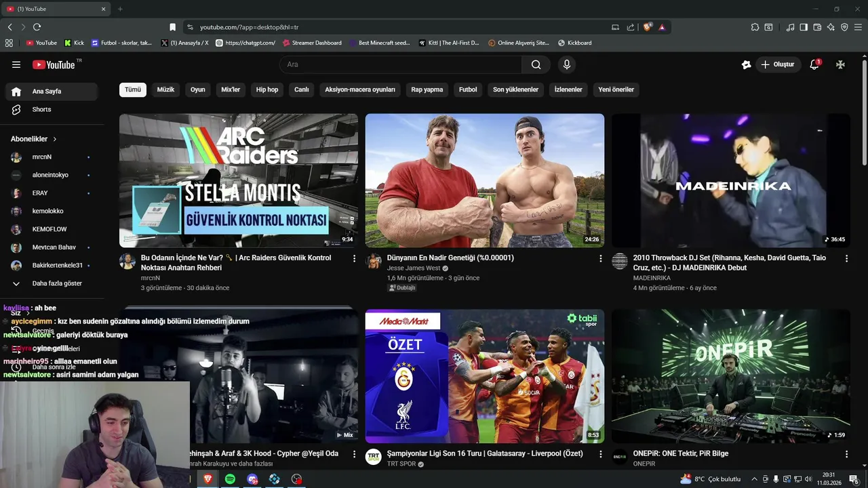Select the İzlenenler filter chip
This screenshot has width=868, height=488.
coord(568,89)
